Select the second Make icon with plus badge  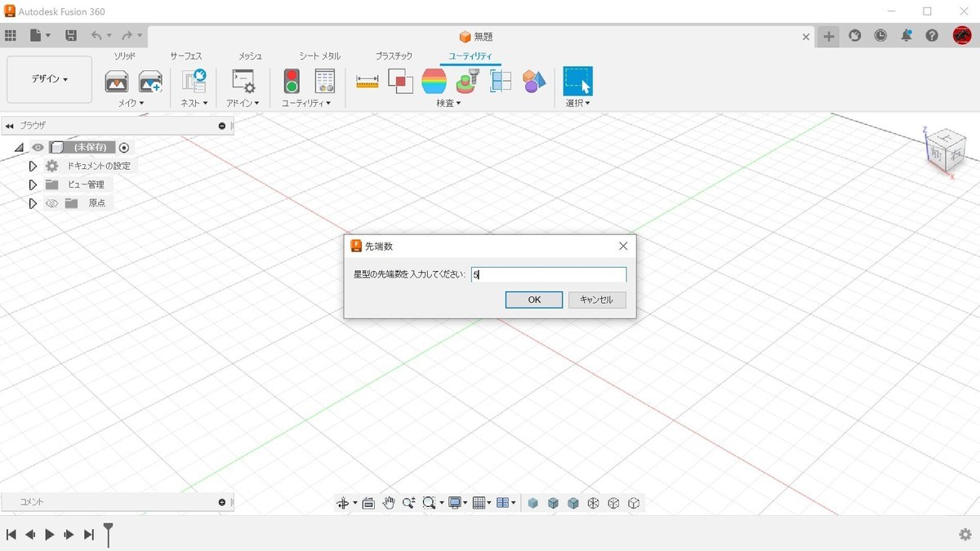click(150, 82)
